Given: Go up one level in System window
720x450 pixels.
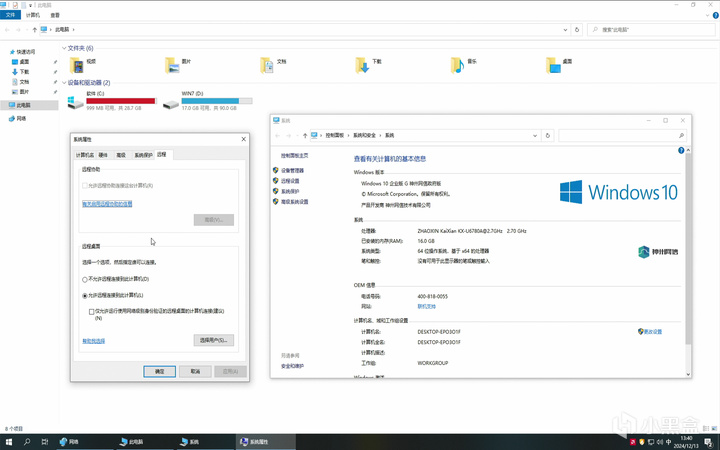Looking at the screenshot, I should click(x=305, y=135).
